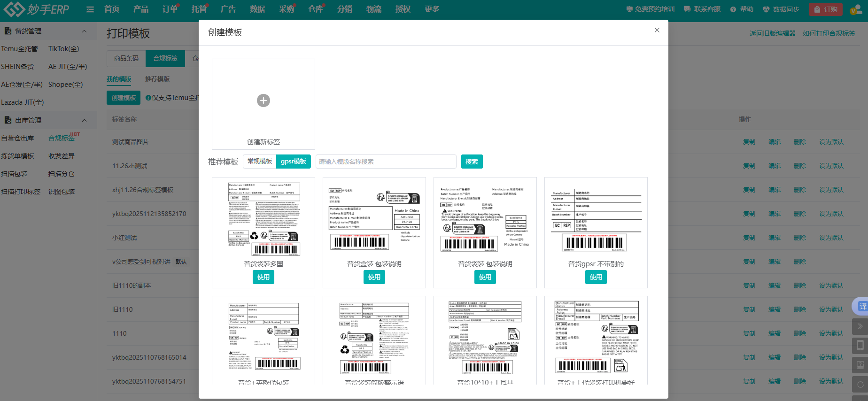Use the 普货袋装多国 template
The height and width of the screenshot is (401, 868).
click(263, 277)
